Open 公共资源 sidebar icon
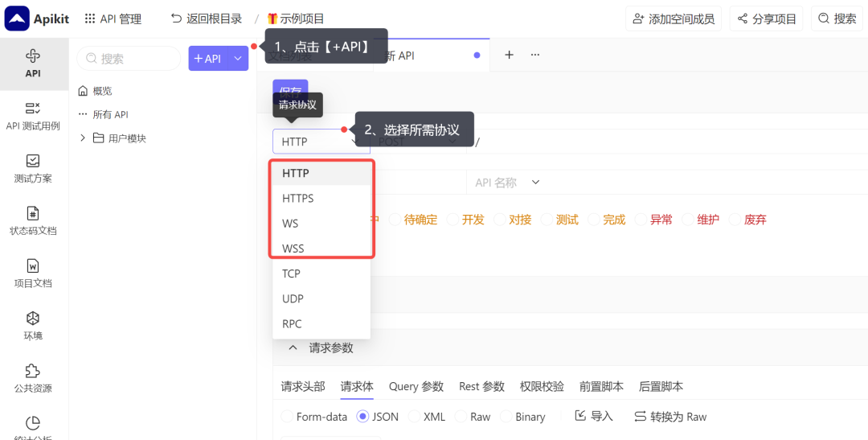Image resolution: width=868 pixels, height=440 pixels. click(33, 371)
